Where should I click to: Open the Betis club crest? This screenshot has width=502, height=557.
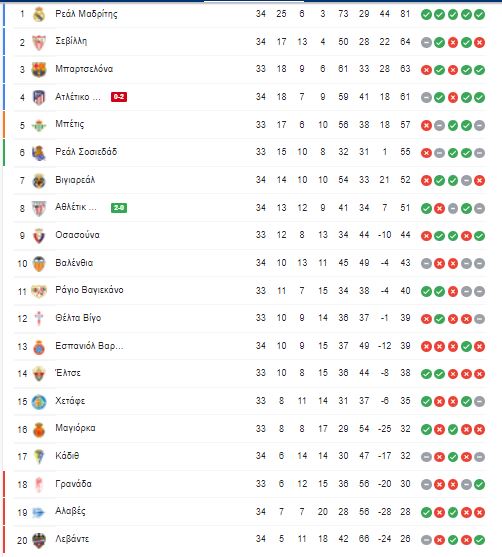click(x=39, y=125)
